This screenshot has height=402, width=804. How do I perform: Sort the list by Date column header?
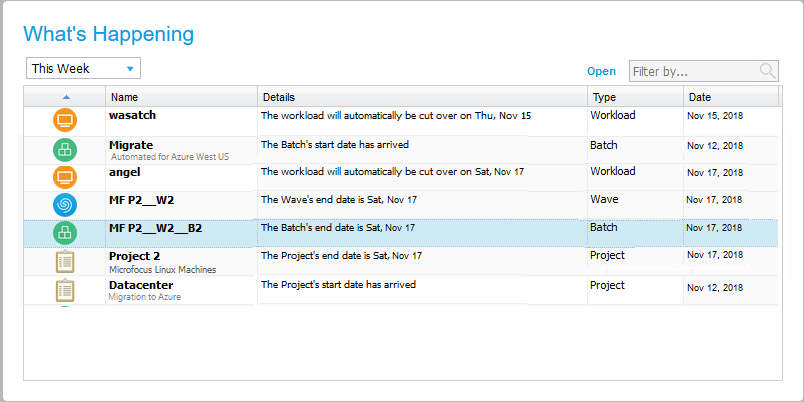[x=730, y=97]
